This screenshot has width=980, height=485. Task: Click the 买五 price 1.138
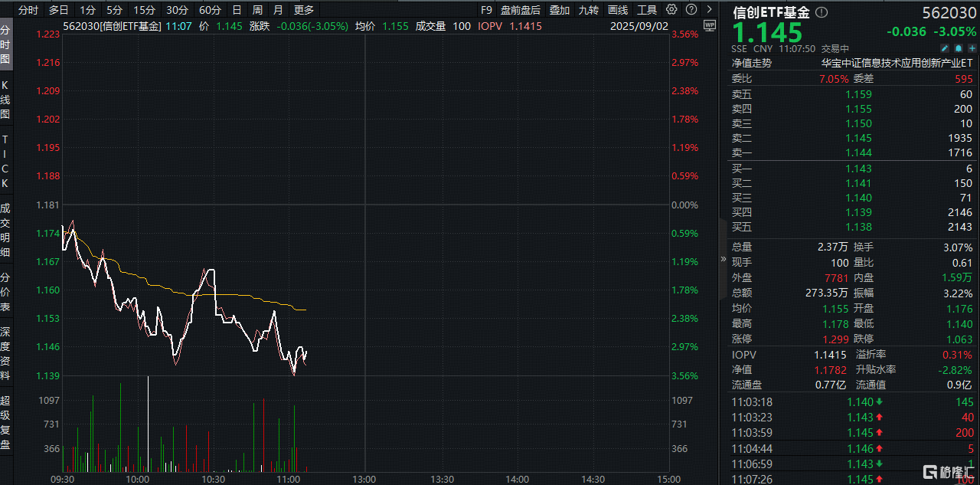pos(858,227)
